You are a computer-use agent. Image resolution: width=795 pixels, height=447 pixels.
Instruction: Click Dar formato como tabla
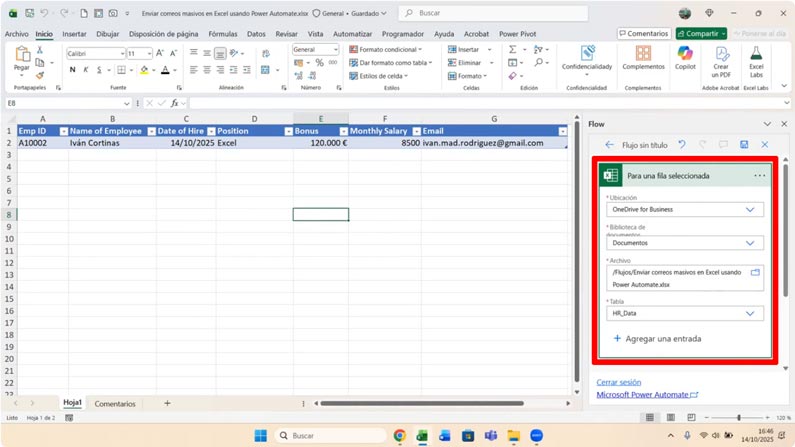(x=390, y=62)
